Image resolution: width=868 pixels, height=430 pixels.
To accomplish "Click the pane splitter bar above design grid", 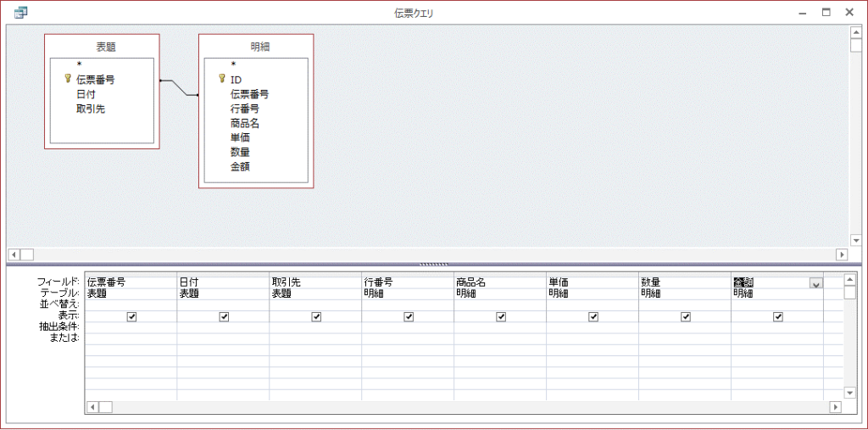I will click(433, 264).
